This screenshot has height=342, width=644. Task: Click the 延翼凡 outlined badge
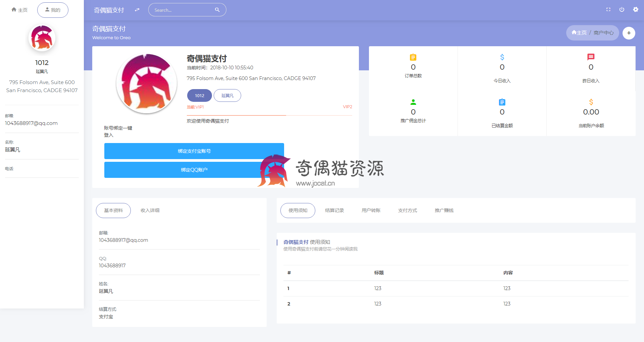coord(227,95)
